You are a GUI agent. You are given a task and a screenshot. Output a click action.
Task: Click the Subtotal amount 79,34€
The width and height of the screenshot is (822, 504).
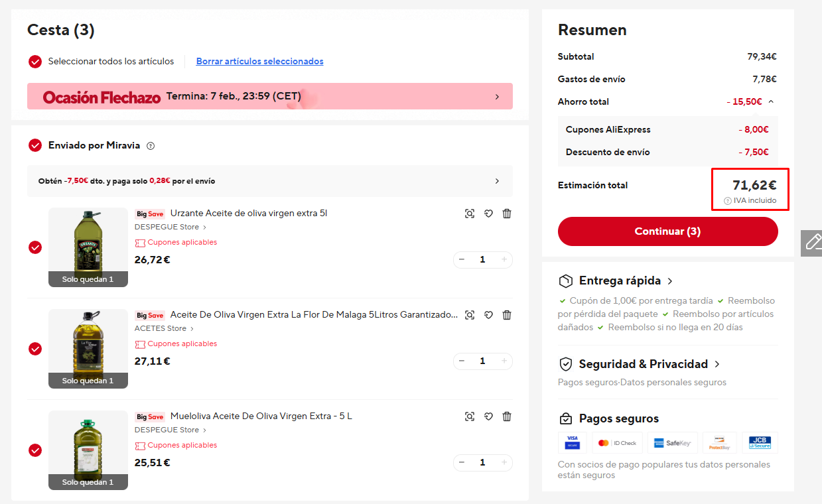point(762,57)
